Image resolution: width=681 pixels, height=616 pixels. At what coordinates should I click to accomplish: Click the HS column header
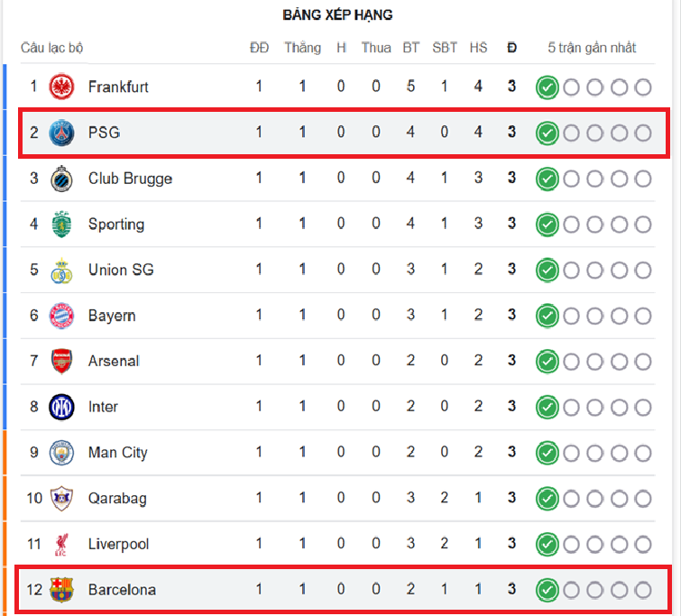[478, 48]
